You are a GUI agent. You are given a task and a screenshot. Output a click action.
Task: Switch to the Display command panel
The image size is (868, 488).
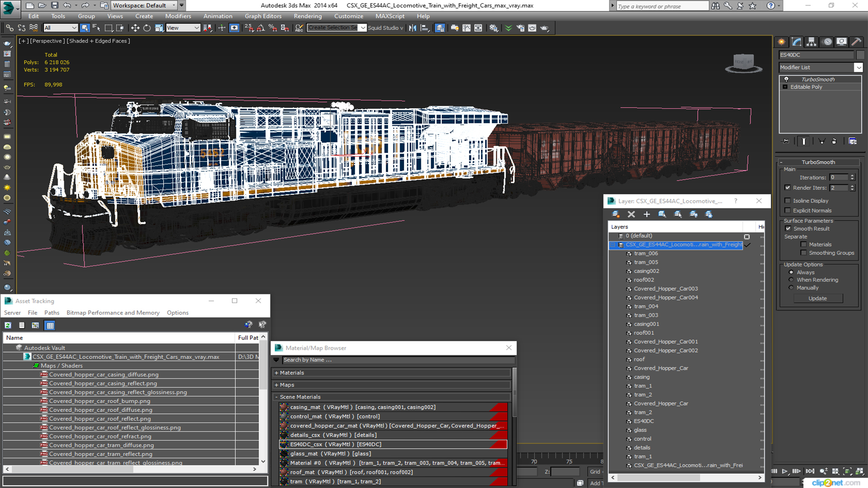(841, 42)
